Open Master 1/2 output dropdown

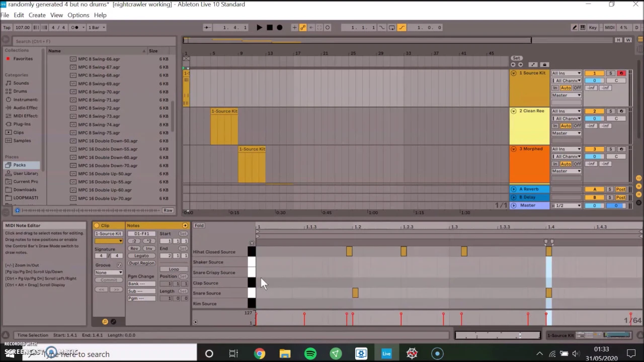tap(567, 206)
